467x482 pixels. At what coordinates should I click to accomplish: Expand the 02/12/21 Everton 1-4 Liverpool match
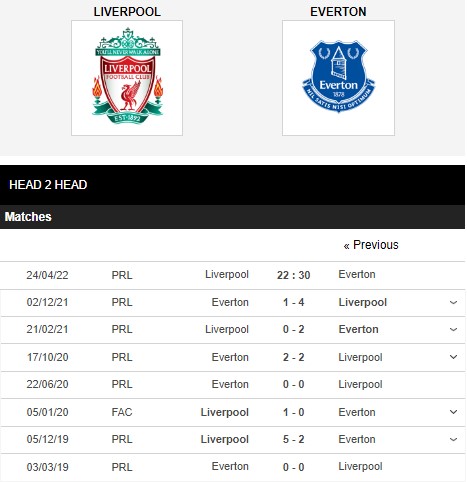pyautogui.click(x=453, y=302)
